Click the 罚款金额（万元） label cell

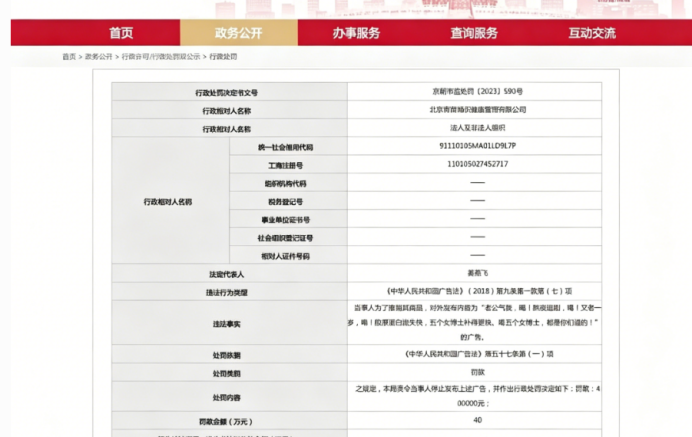point(229,421)
